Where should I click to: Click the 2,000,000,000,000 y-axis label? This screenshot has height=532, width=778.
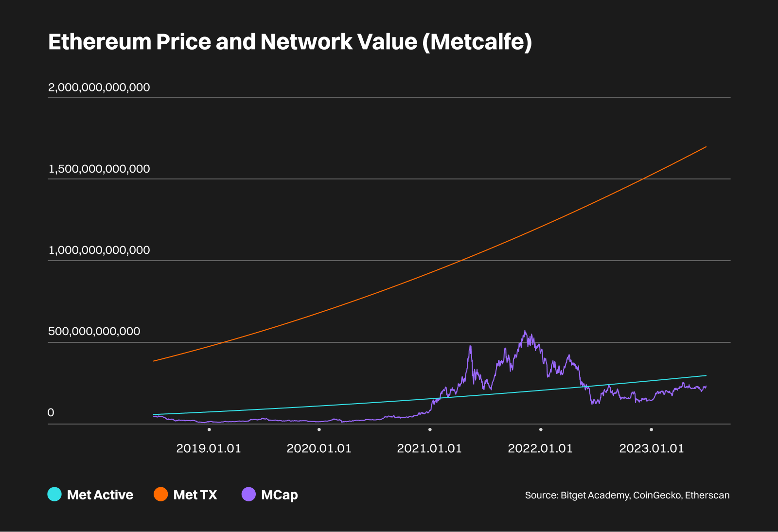(x=99, y=88)
